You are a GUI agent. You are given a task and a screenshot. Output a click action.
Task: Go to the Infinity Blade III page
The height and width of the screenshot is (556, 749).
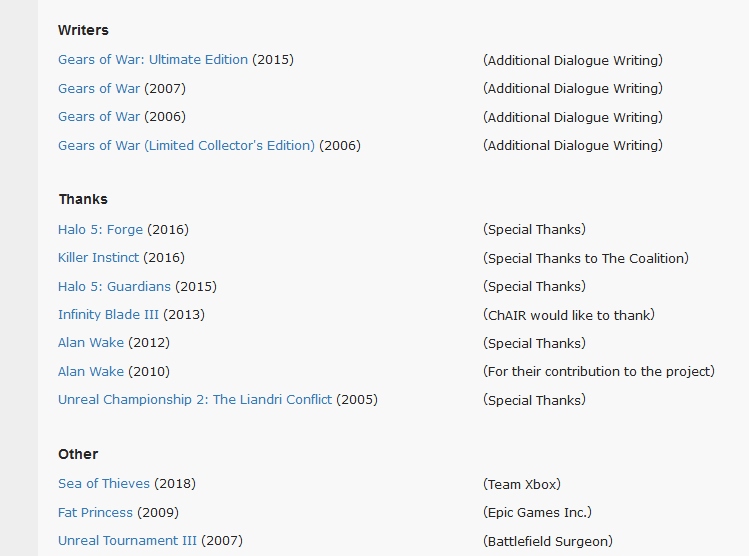108,315
